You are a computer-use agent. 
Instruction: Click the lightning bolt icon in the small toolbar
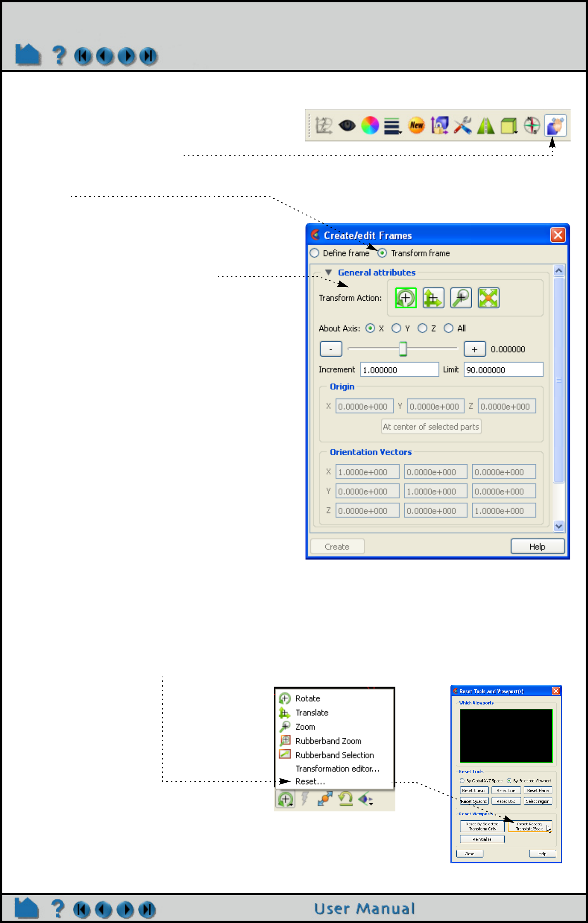305,799
